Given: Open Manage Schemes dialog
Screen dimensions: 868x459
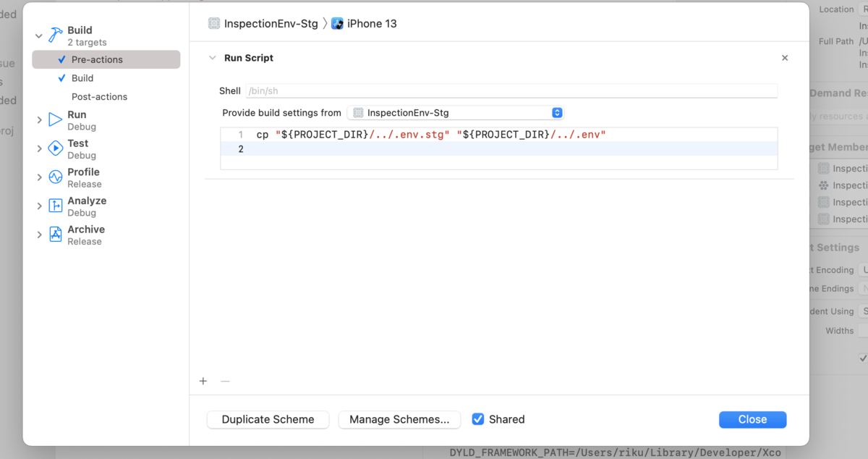Looking at the screenshot, I should click(399, 419).
